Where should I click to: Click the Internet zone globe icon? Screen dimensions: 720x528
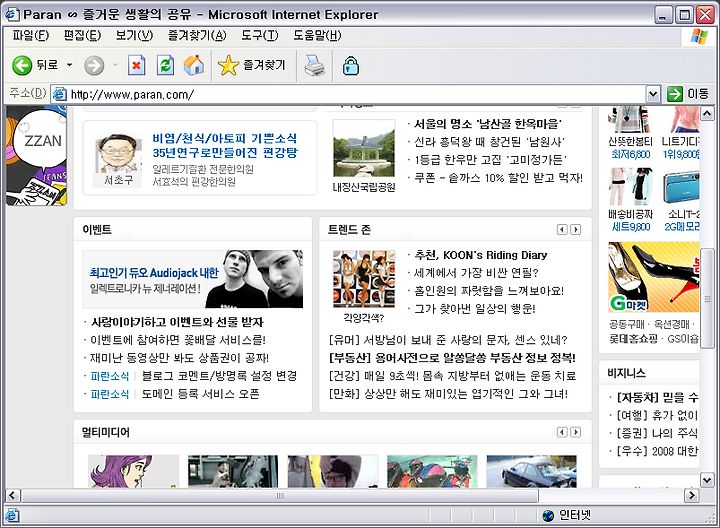tap(548, 516)
